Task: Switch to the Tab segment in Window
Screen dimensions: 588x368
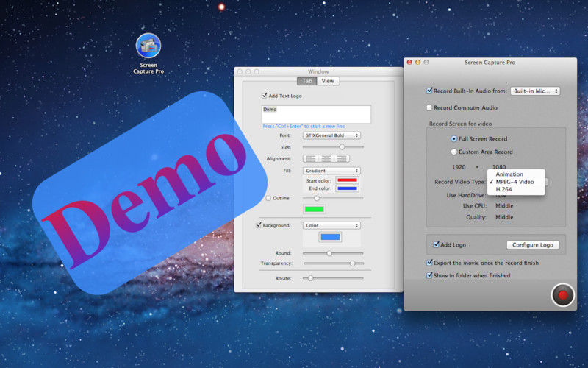Action: click(x=307, y=81)
